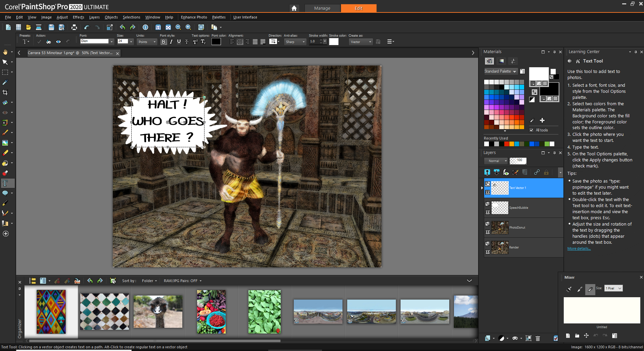
Task: Go to the Home screen
Action: pyautogui.click(x=294, y=8)
